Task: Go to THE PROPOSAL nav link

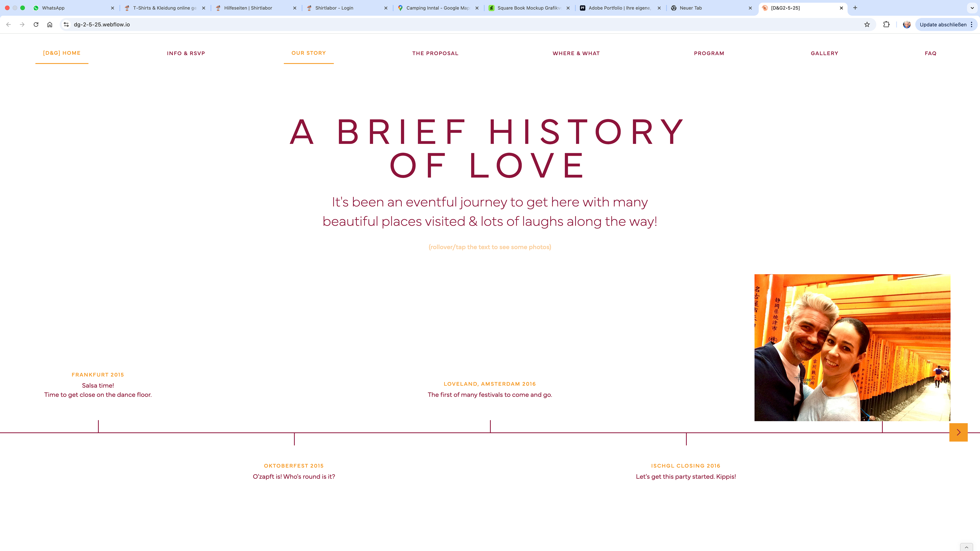Action: click(x=435, y=53)
